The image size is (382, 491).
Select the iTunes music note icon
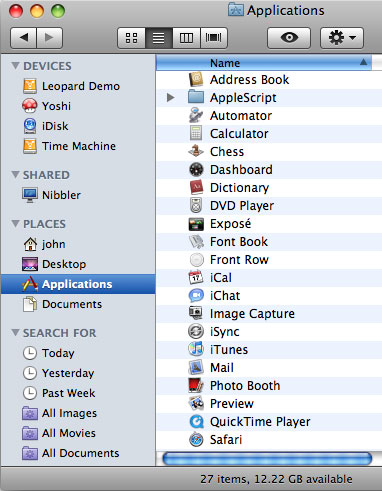point(196,349)
